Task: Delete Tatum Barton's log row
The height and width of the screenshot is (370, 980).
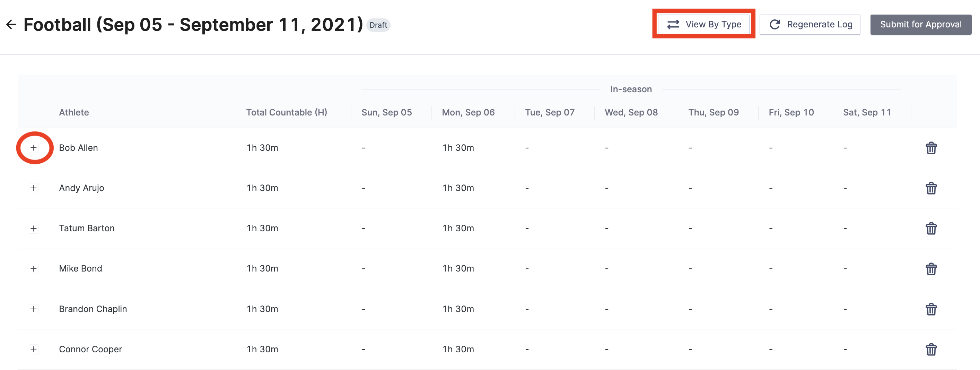Action: point(931,229)
